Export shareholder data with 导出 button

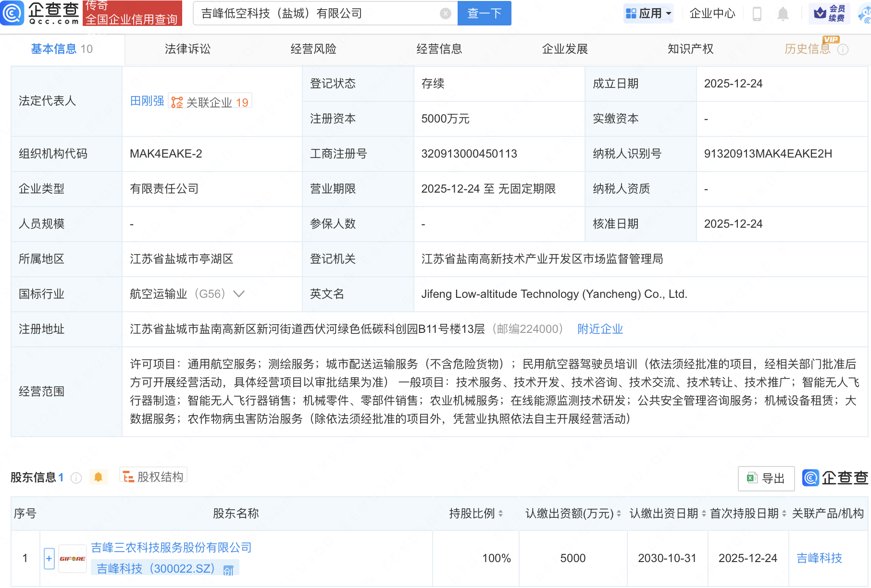click(x=766, y=478)
